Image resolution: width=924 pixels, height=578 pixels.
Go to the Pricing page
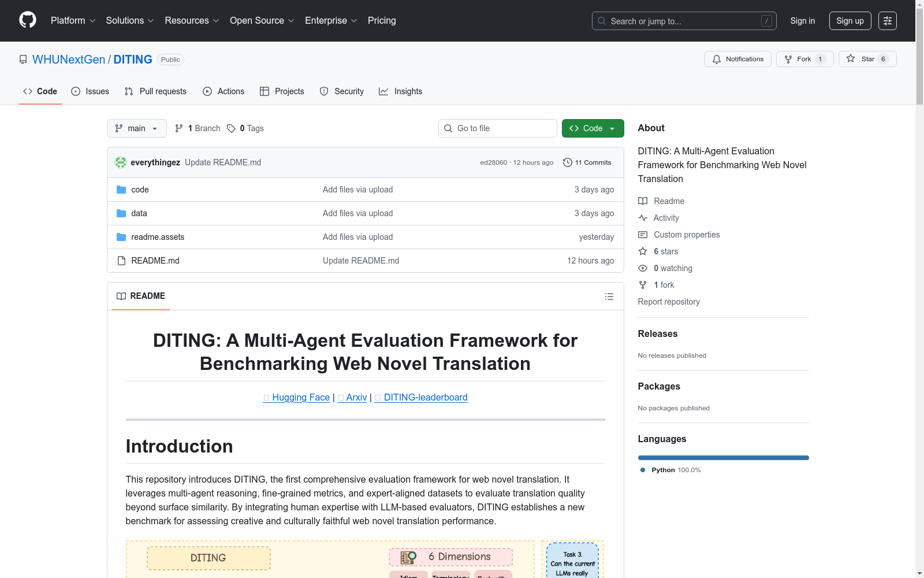[x=382, y=21]
